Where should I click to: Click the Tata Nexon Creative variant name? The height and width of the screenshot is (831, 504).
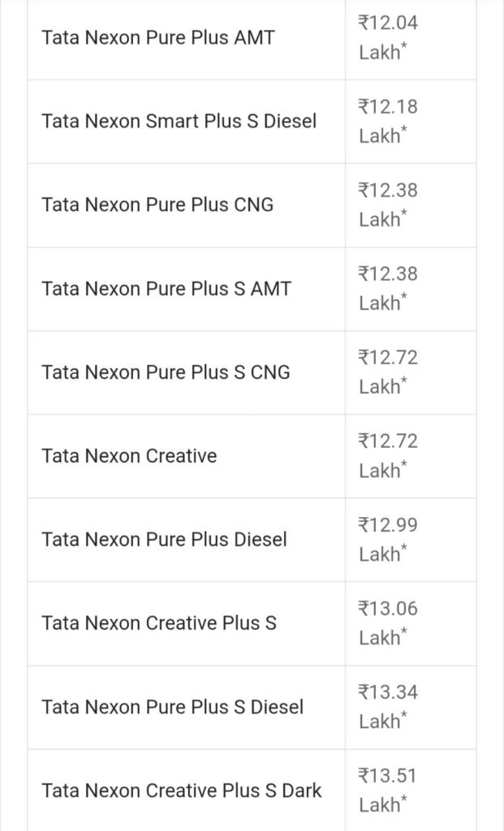coord(129,455)
